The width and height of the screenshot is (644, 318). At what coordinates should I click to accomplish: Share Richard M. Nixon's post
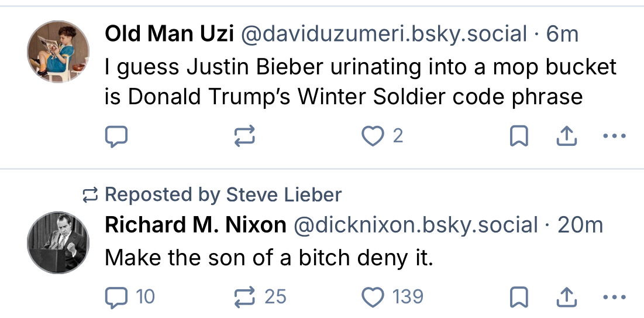tap(565, 297)
